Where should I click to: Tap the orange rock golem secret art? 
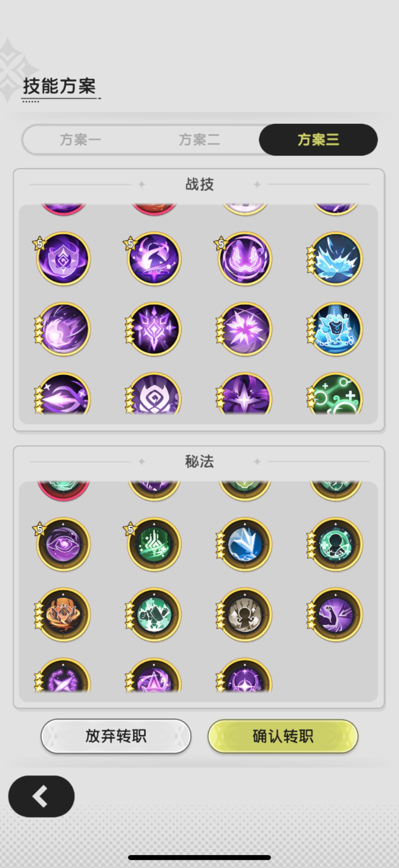[63, 614]
